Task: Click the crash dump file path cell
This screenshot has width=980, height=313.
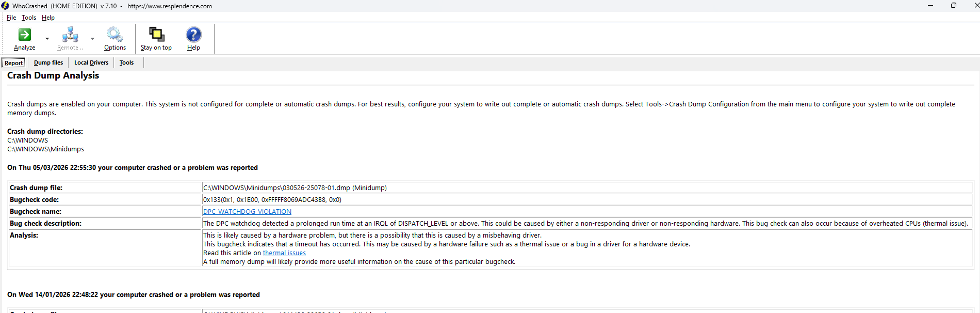Action: point(295,188)
